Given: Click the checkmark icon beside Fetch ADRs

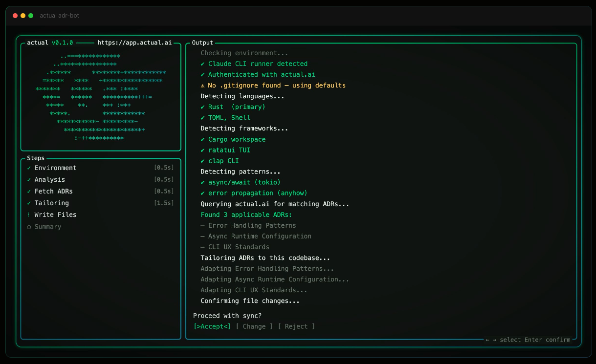Looking at the screenshot, I should tap(29, 191).
